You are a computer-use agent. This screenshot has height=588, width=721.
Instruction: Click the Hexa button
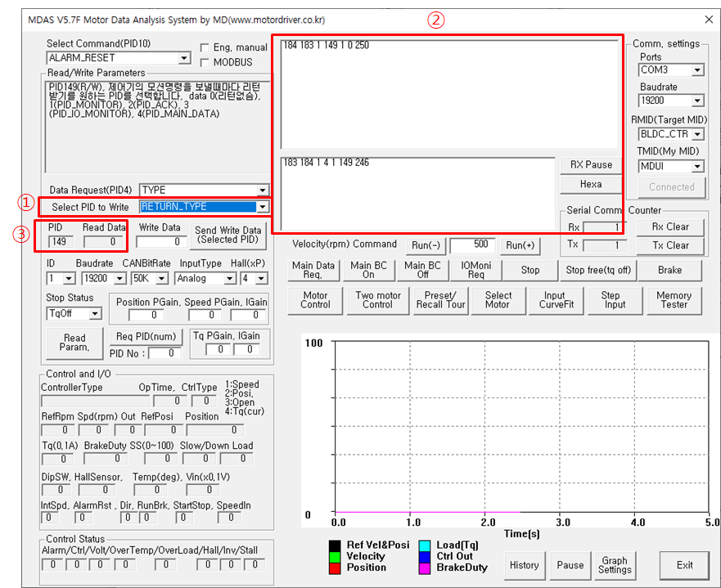coord(591,185)
